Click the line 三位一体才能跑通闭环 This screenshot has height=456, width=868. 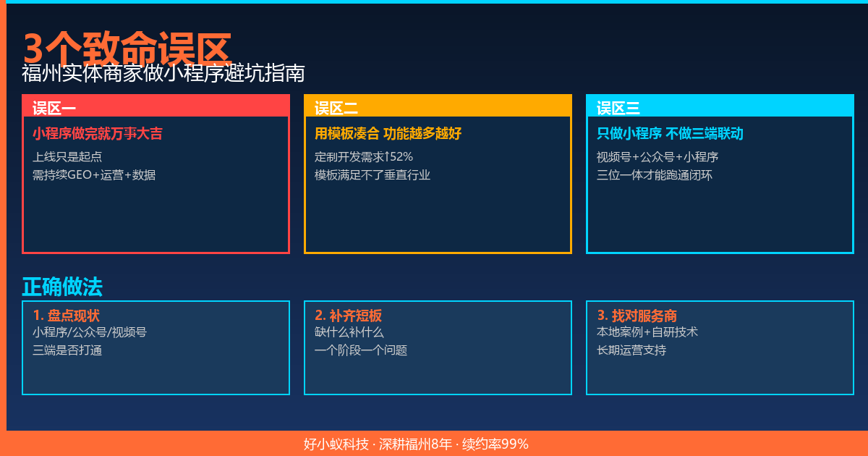click(655, 175)
